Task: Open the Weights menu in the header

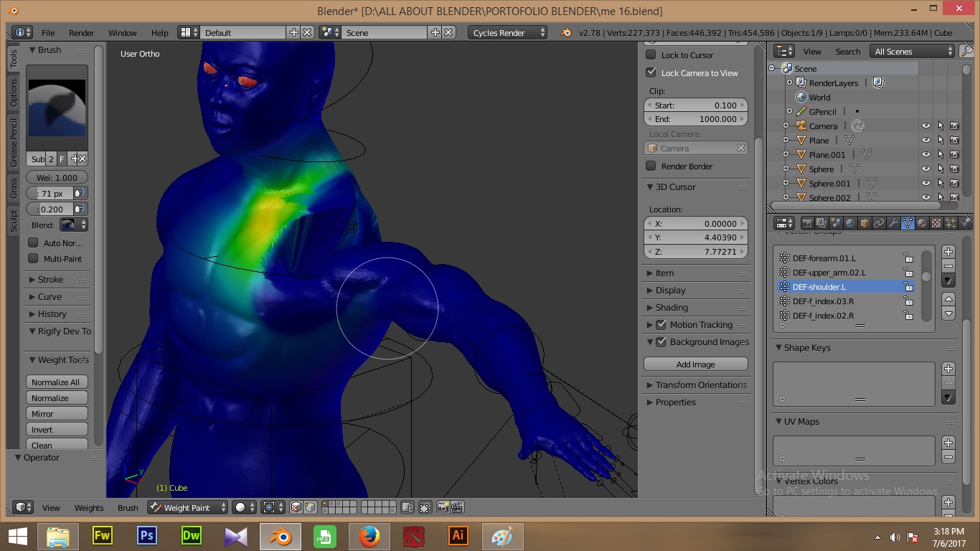Action: point(88,507)
